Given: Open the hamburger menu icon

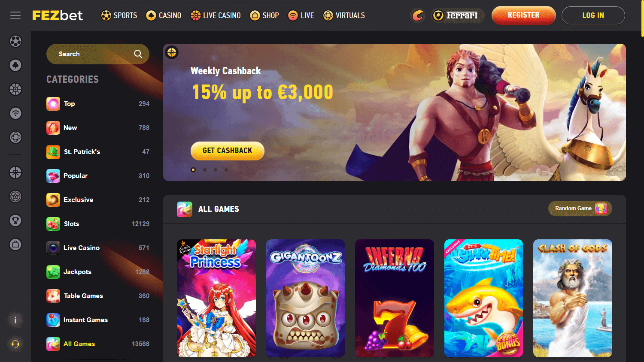Looking at the screenshot, I should coord(15,15).
